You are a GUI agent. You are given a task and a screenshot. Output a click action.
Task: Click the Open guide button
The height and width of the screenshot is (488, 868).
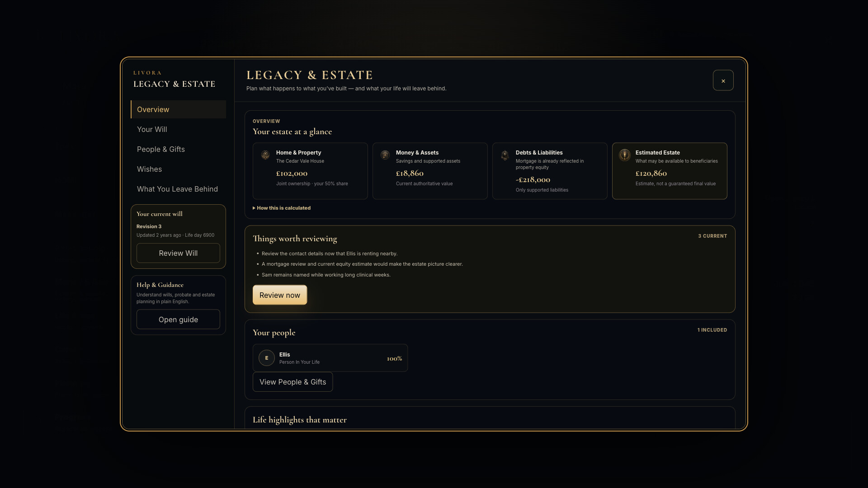(178, 319)
